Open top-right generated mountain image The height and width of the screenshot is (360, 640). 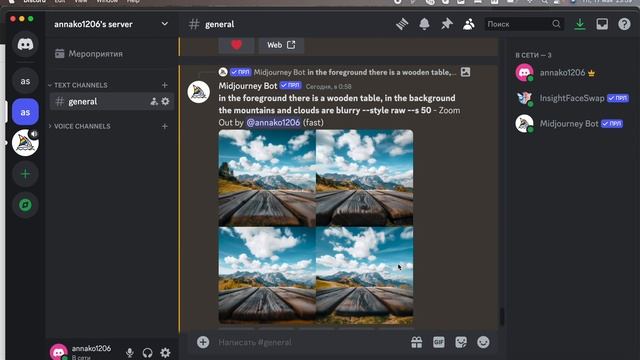(364, 178)
